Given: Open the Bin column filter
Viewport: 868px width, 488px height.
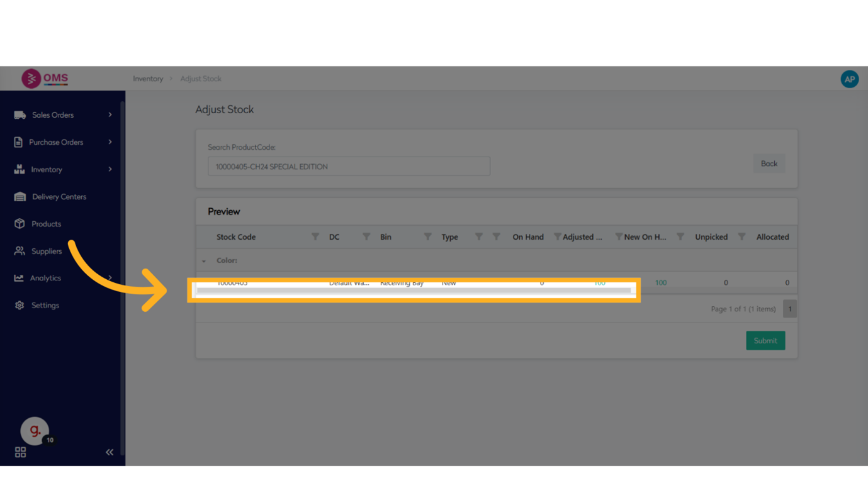Looking at the screenshot, I should point(427,237).
